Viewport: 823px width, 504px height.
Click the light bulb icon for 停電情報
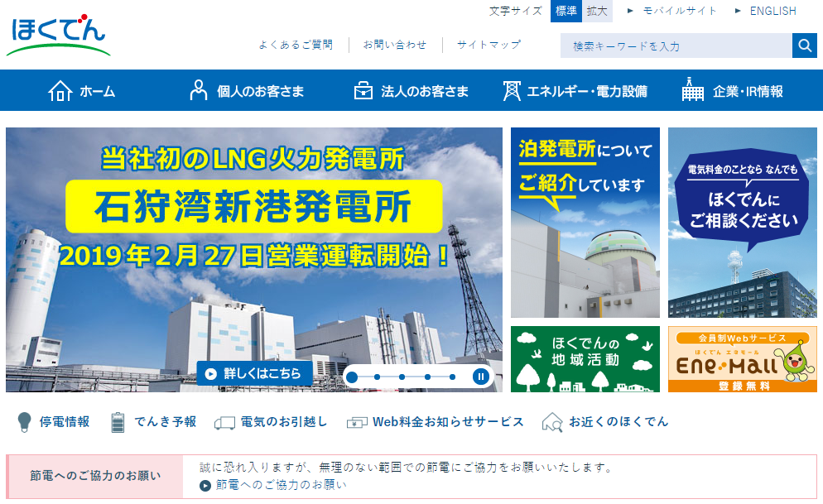24,422
